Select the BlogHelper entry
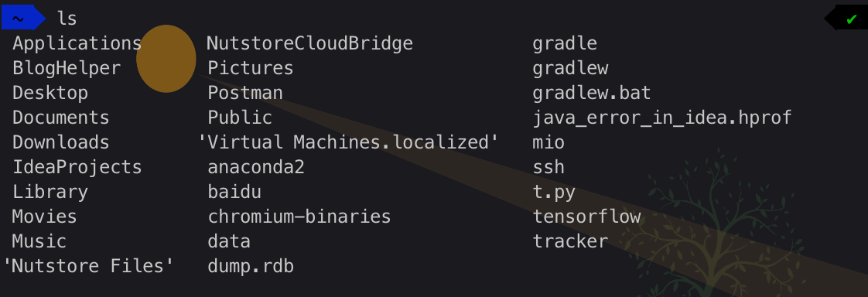This screenshot has width=868, height=297. [67, 68]
